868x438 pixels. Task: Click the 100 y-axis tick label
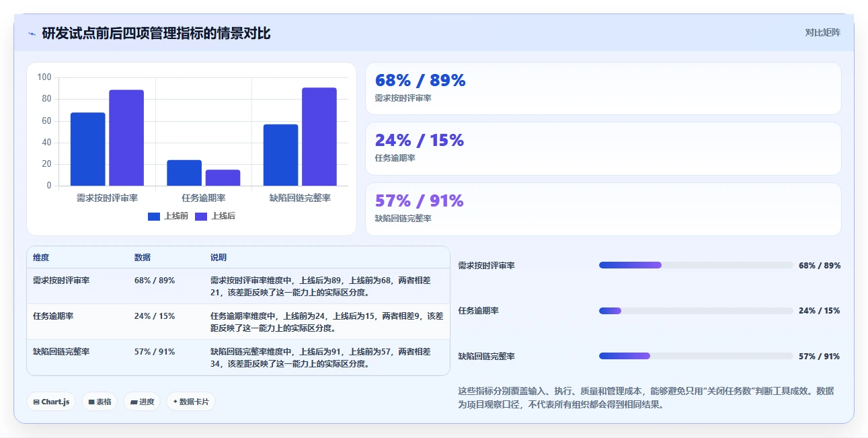(44, 77)
